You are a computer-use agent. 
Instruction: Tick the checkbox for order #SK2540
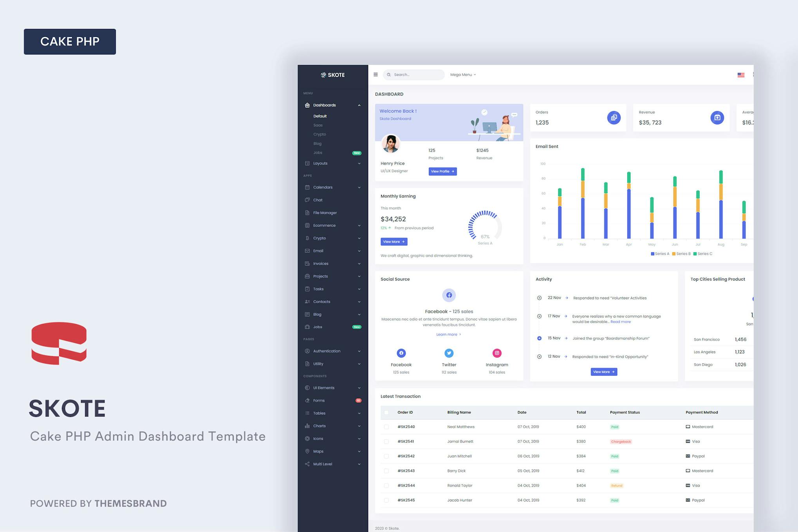click(x=386, y=427)
